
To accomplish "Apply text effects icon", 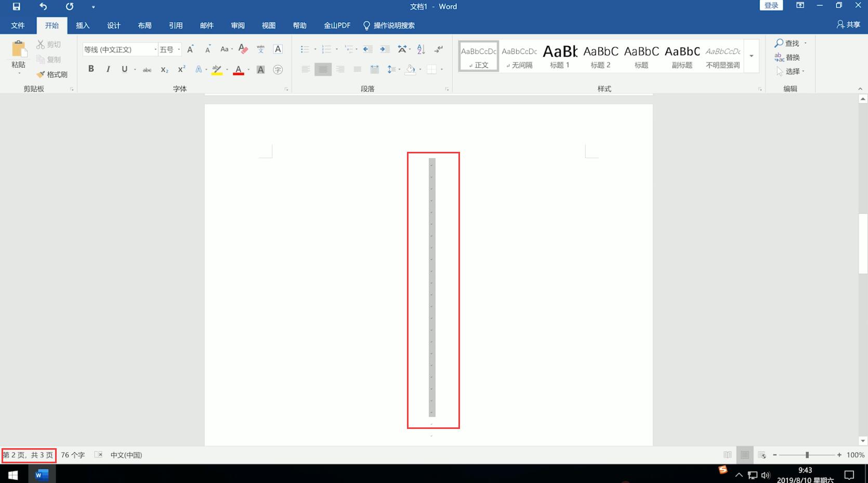I will [x=199, y=69].
